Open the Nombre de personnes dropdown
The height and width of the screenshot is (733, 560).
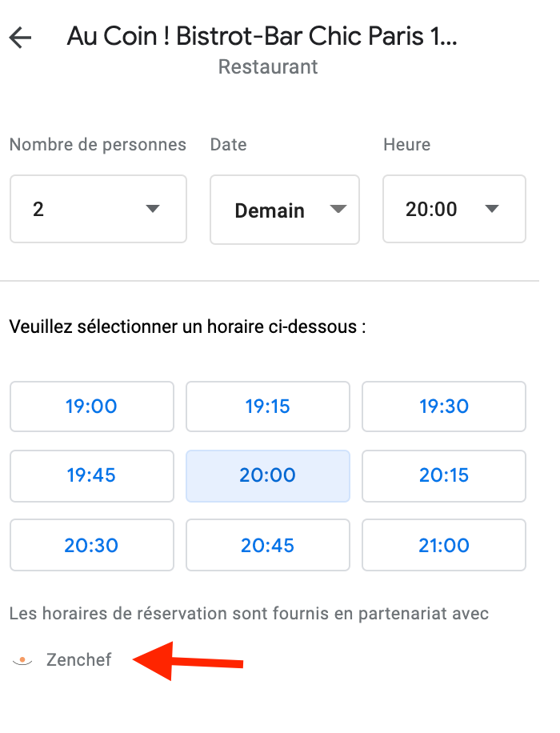pyautogui.click(x=98, y=209)
